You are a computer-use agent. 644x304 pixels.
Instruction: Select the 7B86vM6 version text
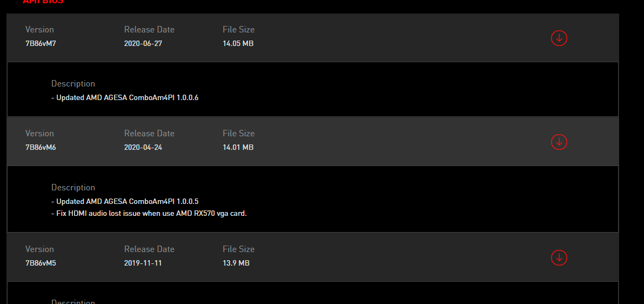pyautogui.click(x=41, y=147)
